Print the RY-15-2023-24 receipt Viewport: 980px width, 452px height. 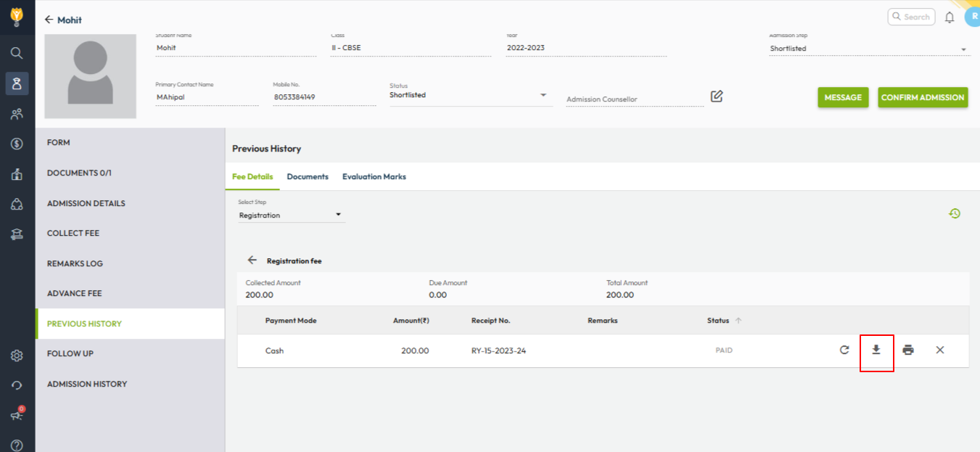coord(908,350)
